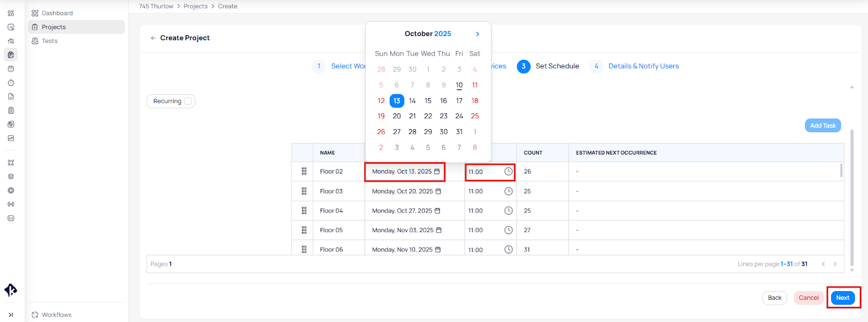Image resolution: width=868 pixels, height=322 pixels.
Task: Select October 20 in the calendar
Action: tap(397, 116)
